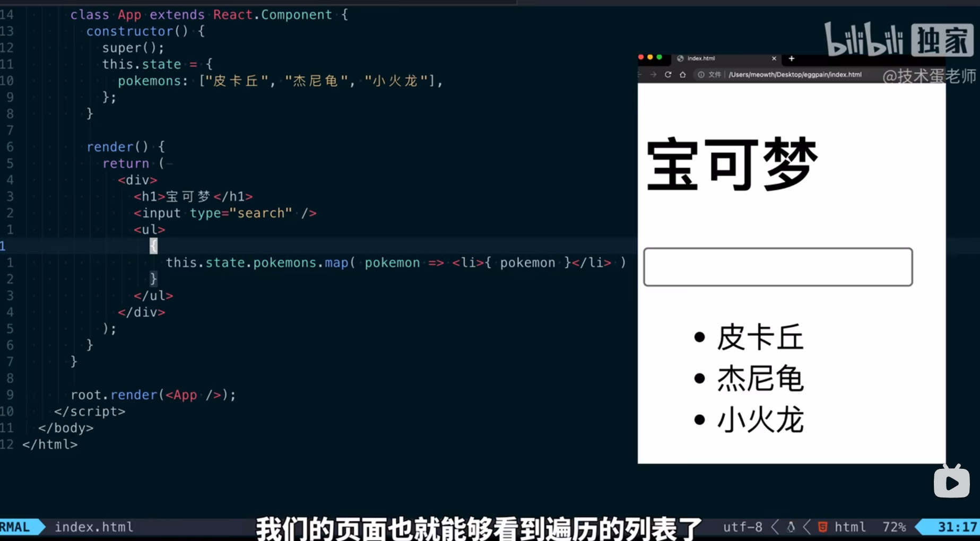Image resolution: width=980 pixels, height=541 pixels.
Task: Focus the search input under 宝可梦 heading
Action: (778, 267)
